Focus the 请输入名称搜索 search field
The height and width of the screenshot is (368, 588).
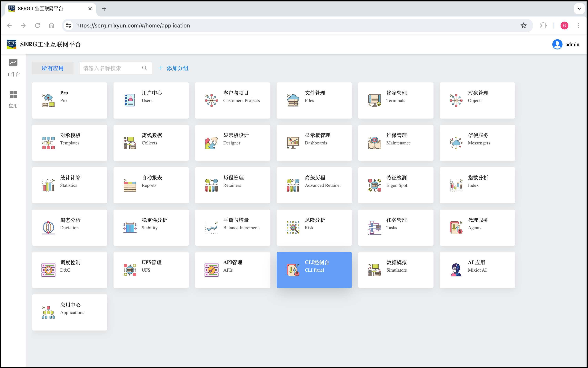click(x=111, y=68)
